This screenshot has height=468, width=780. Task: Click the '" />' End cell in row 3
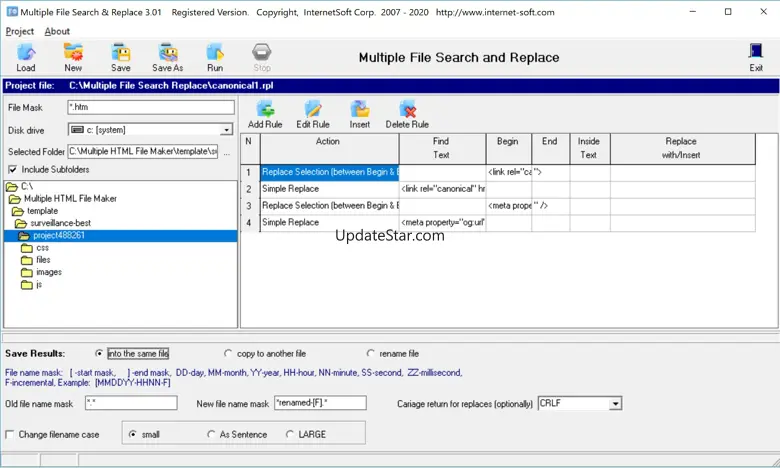point(550,205)
